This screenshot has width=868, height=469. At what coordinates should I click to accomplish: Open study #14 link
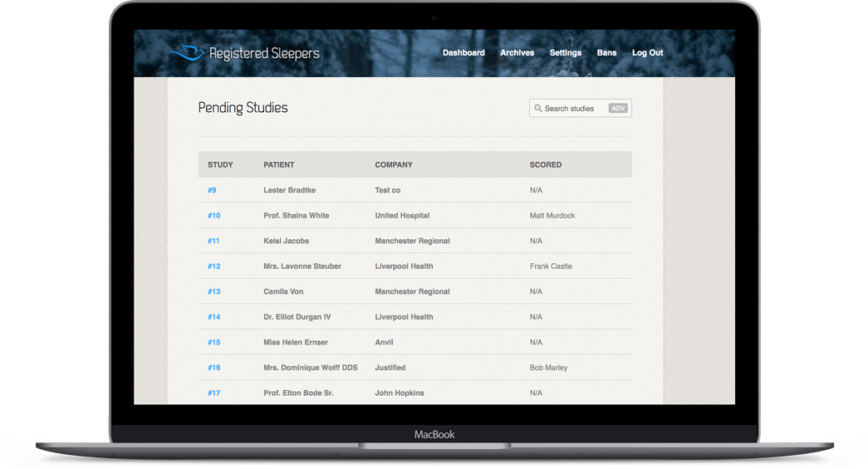click(213, 317)
